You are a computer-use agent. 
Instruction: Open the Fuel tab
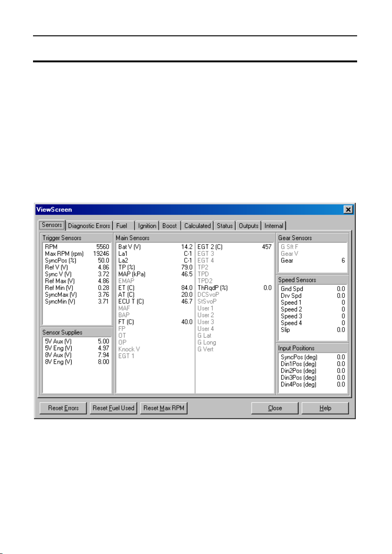click(121, 226)
